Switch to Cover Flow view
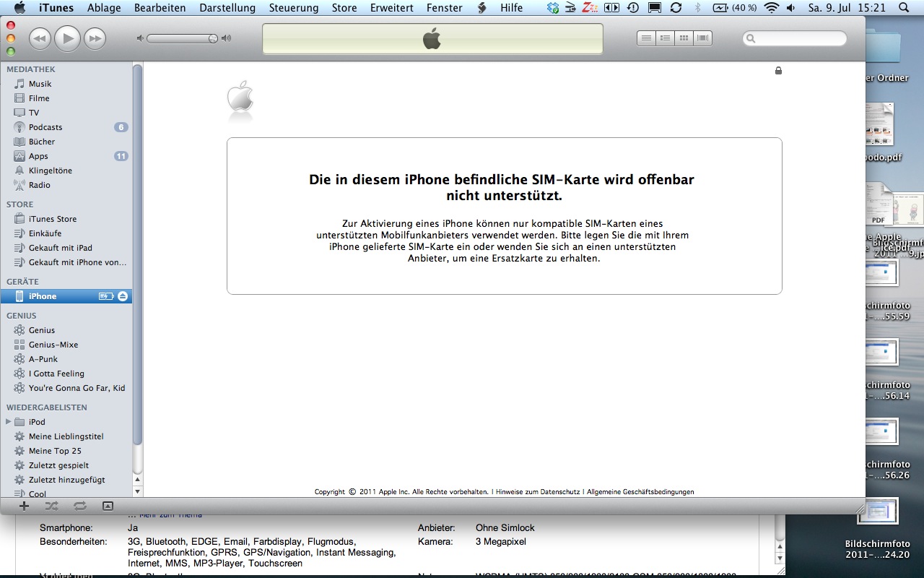Image resolution: width=924 pixels, height=578 pixels. 702,38
